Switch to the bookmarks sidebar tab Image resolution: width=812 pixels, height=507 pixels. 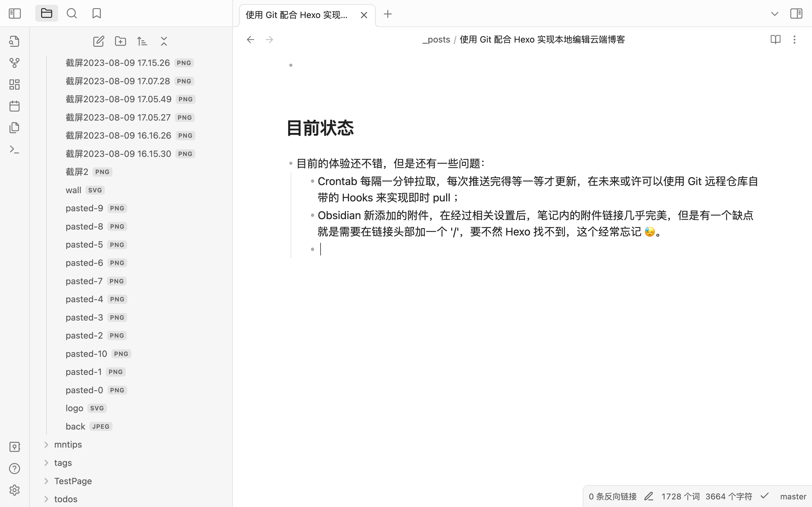(x=97, y=14)
